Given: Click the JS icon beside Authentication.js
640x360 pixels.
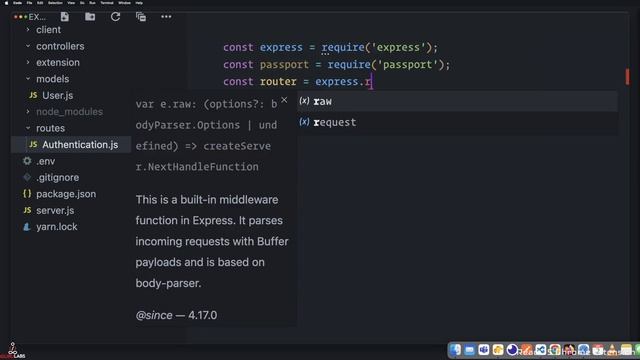Looking at the screenshot, I should (33, 144).
